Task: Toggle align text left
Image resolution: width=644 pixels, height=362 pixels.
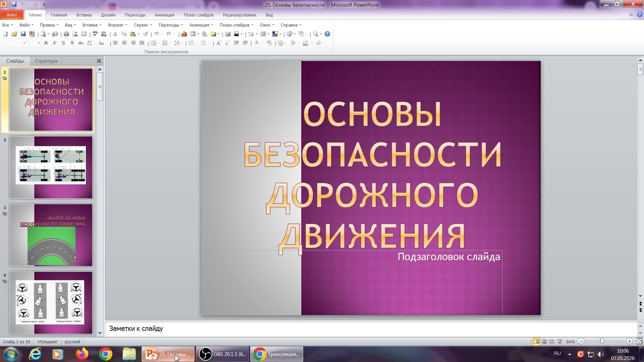Action: pos(115,43)
